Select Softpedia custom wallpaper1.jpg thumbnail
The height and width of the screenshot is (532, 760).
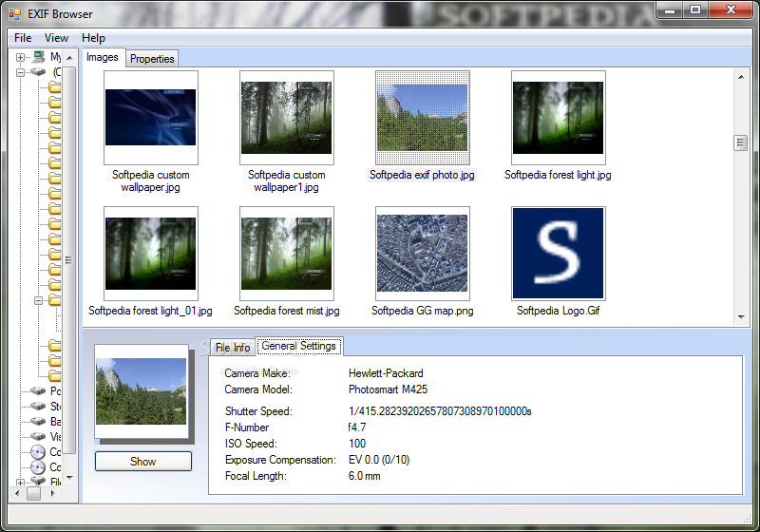287,118
